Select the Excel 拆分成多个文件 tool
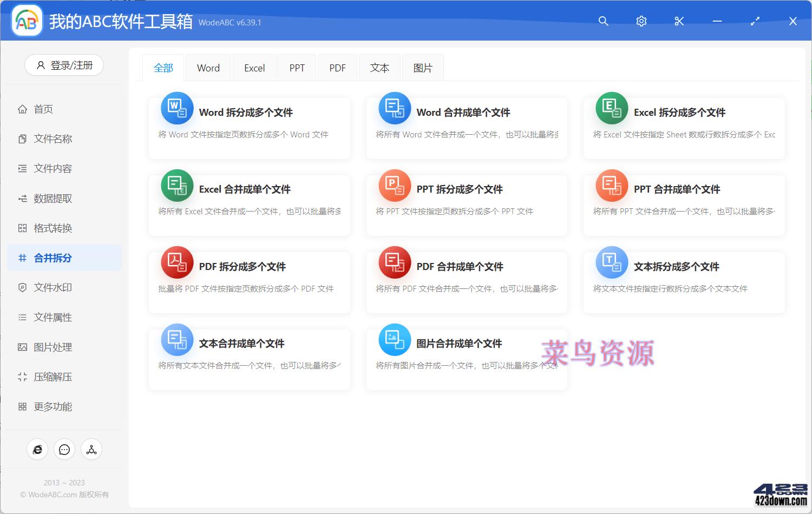812x514 pixels. (683, 128)
